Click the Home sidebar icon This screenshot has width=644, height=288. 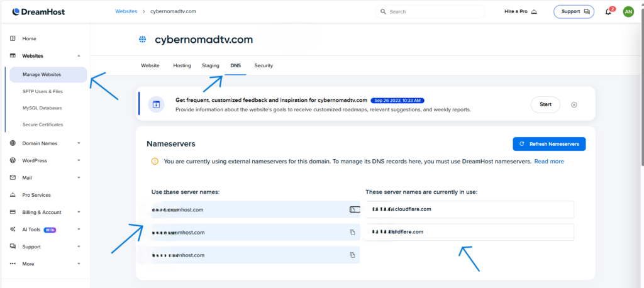coord(13,38)
